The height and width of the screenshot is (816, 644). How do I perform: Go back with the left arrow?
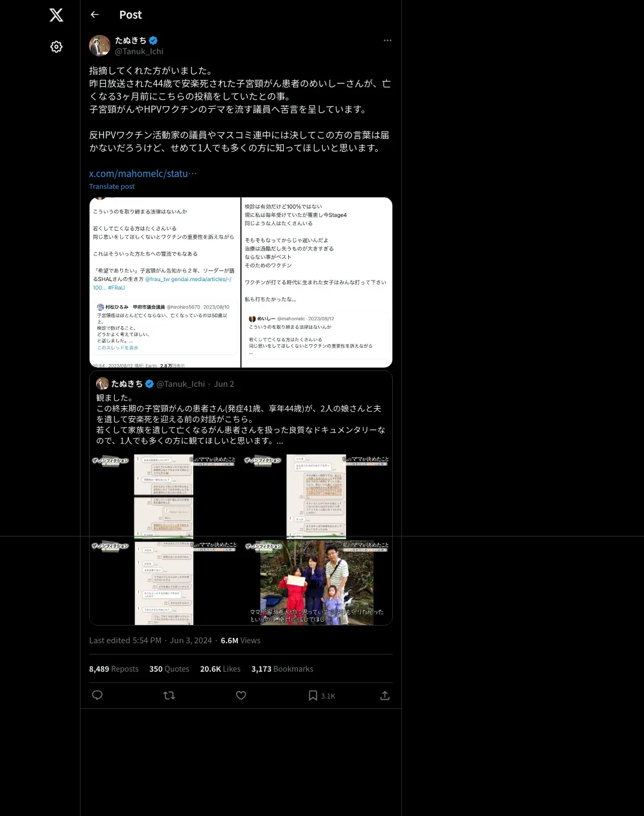tap(94, 14)
